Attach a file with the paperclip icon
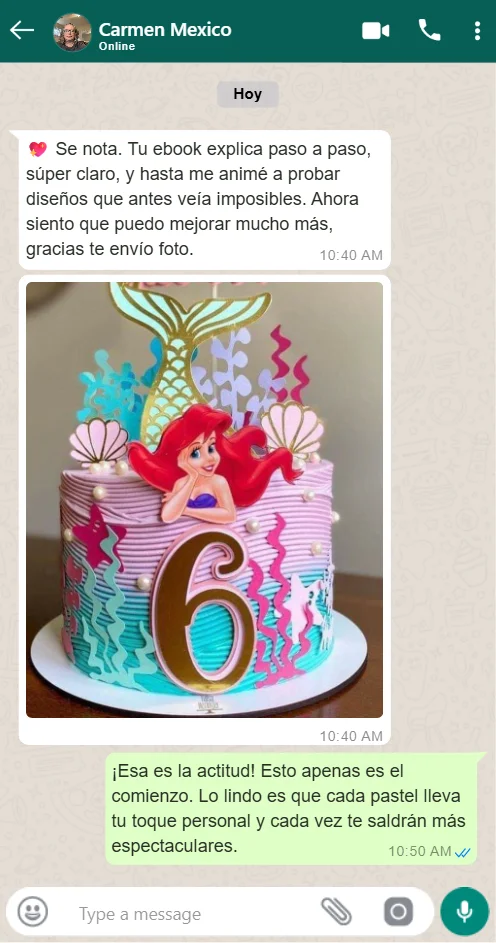The height and width of the screenshot is (943, 496). click(336, 911)
